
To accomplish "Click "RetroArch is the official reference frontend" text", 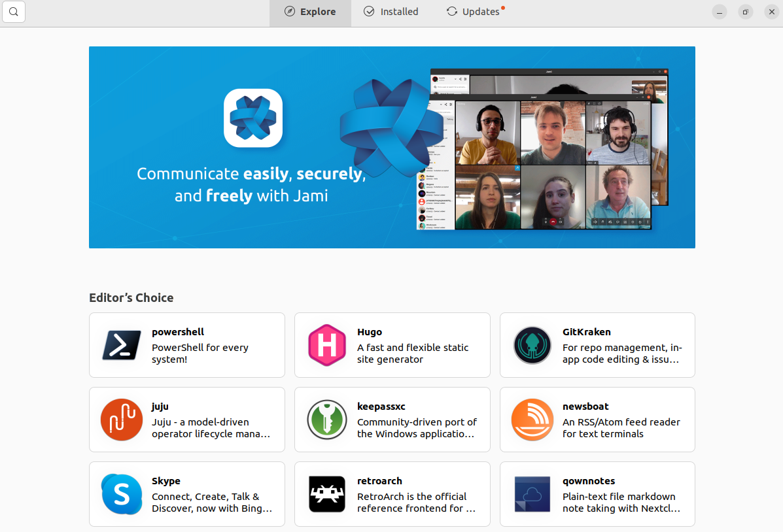I will click(x=417, y=502).
